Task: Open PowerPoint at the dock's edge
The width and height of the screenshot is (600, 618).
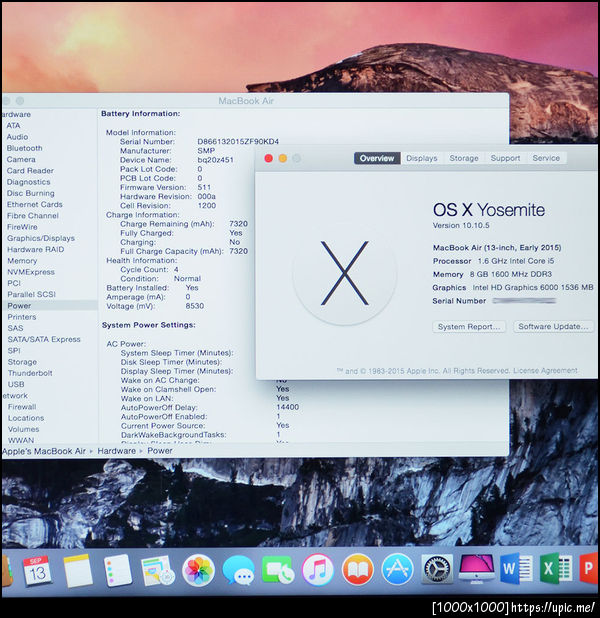Action: tap(589, 569)
